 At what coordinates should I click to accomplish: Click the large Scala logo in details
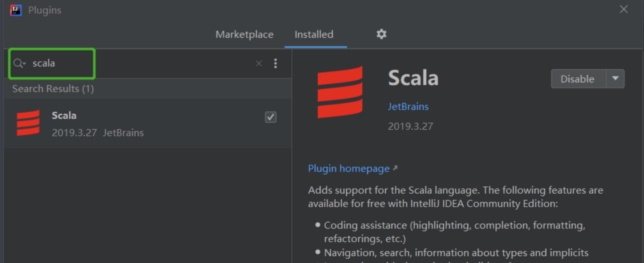[x=340, y=92]
